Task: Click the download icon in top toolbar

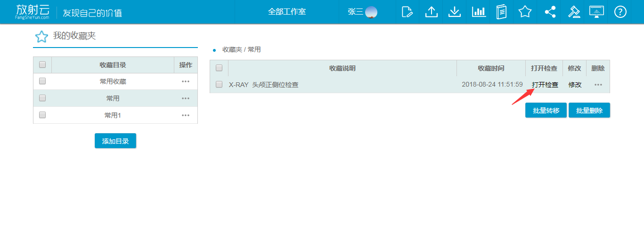Action: (x=455, y=12)
